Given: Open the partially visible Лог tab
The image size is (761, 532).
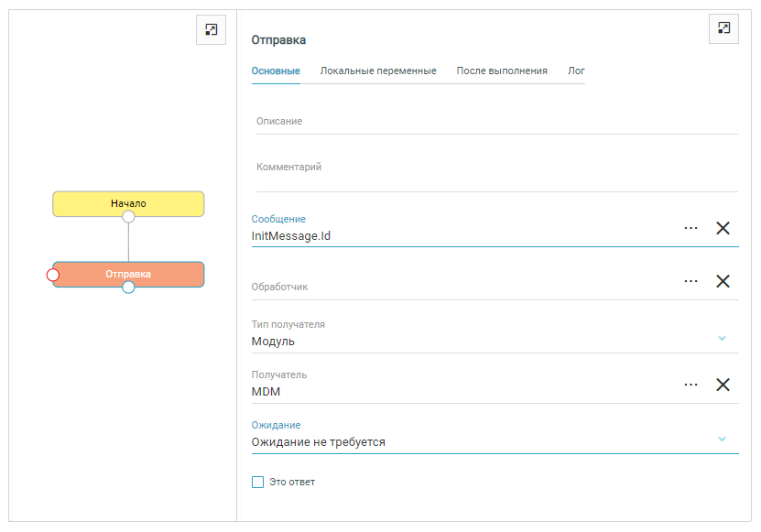Looking at the screenshot, I should 576,71.
